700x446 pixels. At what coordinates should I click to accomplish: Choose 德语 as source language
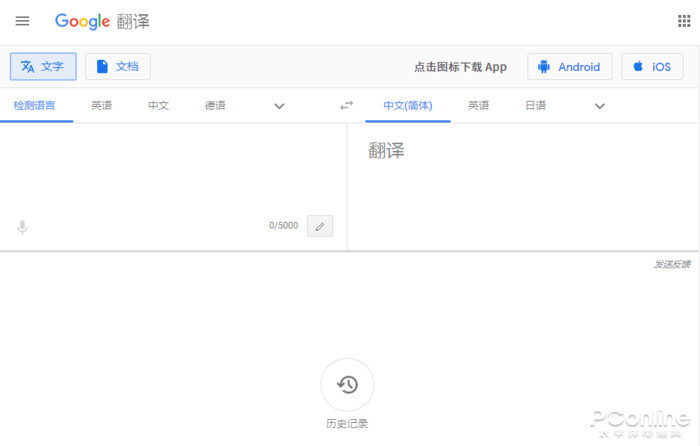(x=215, y=106)
